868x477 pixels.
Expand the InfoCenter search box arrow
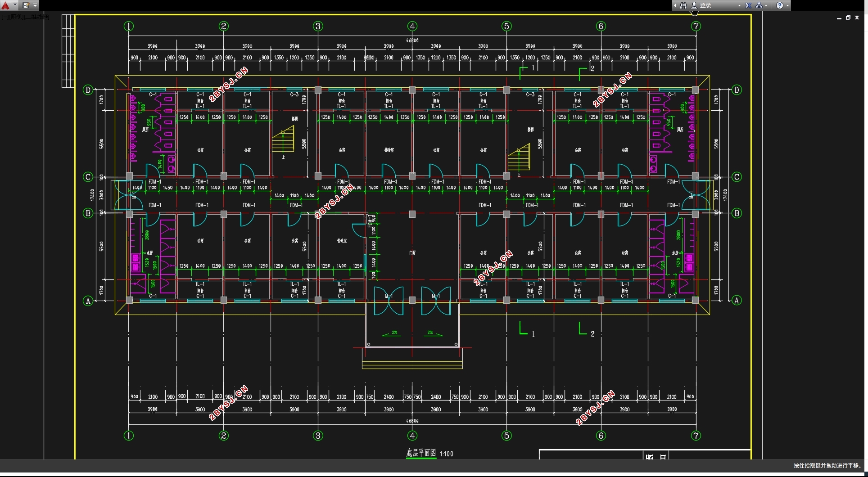coord(675,5)
